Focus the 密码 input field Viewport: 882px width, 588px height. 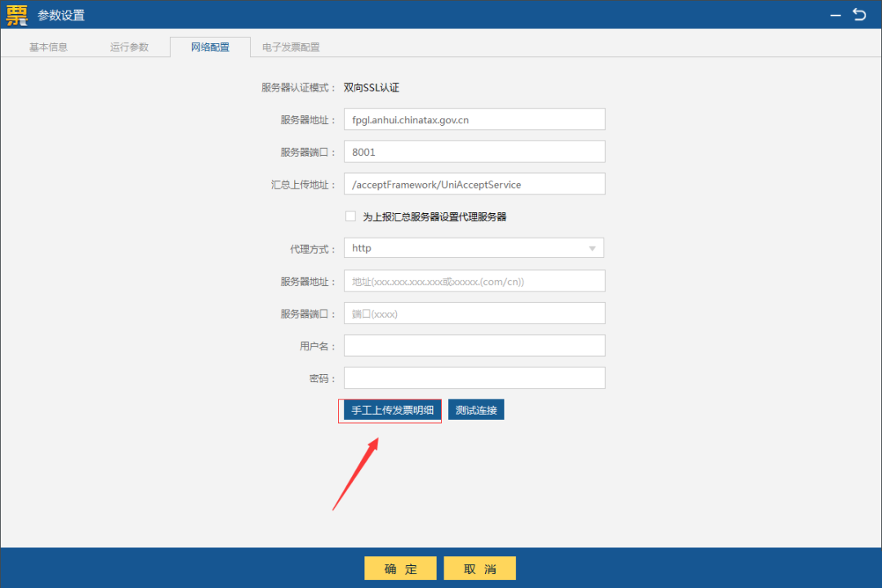pyautogui.click(x=474, y=378)
